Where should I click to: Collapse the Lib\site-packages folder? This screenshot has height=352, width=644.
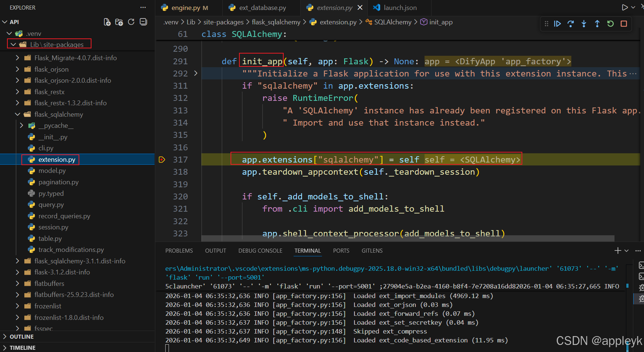click(x=13, y=45)
